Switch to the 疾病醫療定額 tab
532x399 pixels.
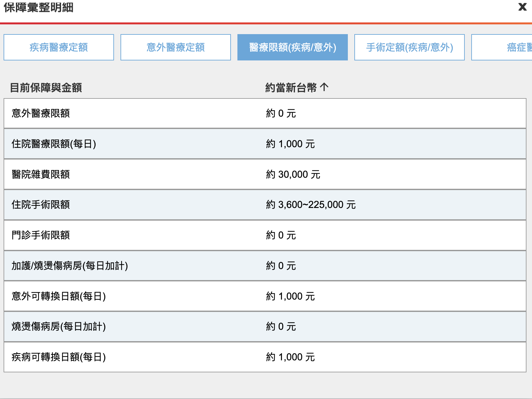[59, 47]
